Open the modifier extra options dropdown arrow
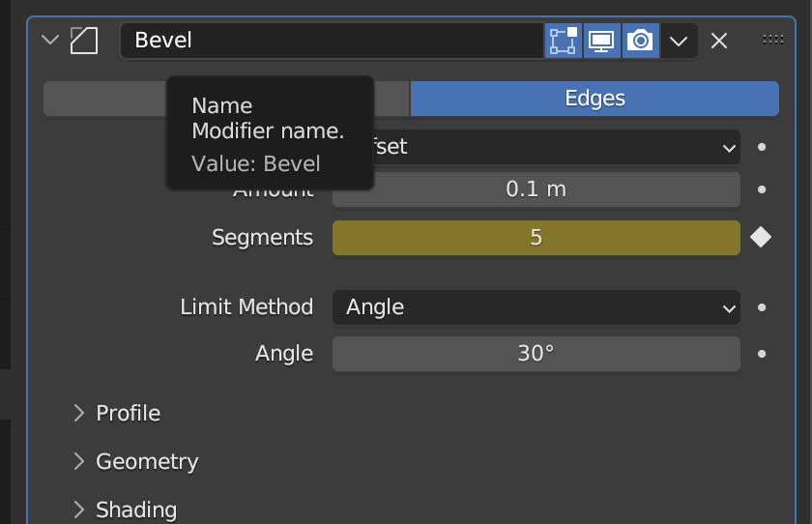Viewport: 812px width, 524px height. click(679, 41)
